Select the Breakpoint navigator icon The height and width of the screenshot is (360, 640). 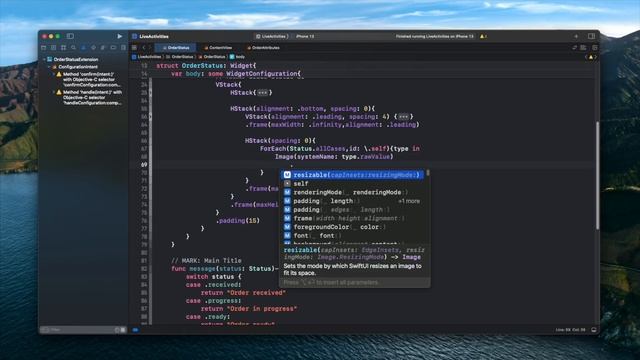click(x=113, y=48)
